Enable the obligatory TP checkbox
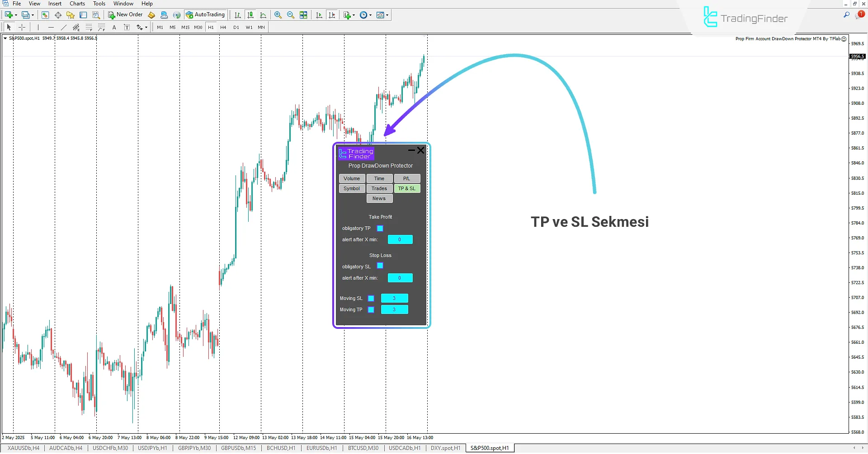This screenshot has height=454, width=868. tap(380, 228)
